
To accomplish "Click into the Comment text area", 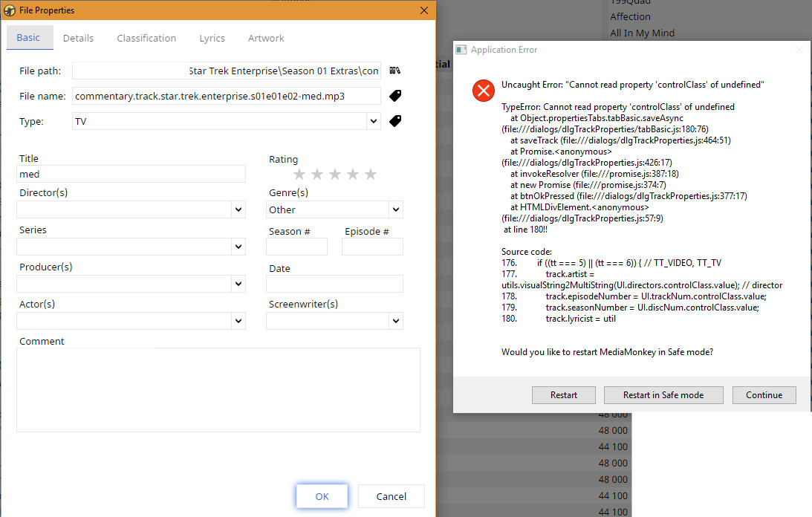I will tap(218, 389).
